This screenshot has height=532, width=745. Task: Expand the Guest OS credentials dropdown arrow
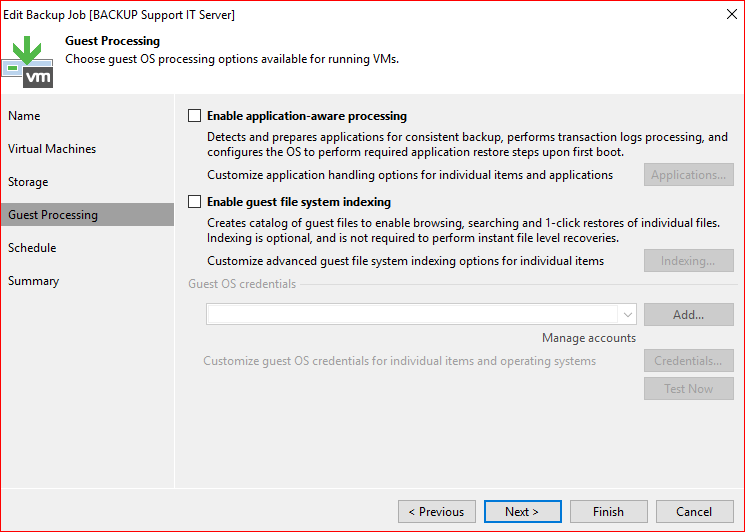coord(627,315)
